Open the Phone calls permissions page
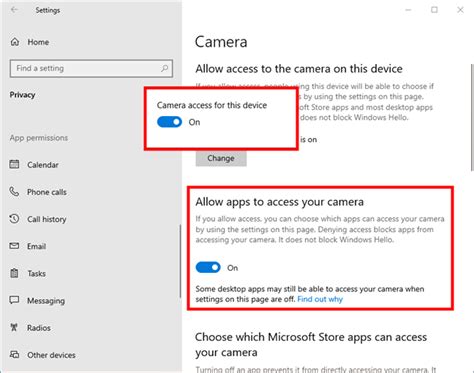Viewport: 474px width, 373px height. click(x=47, y=192)
